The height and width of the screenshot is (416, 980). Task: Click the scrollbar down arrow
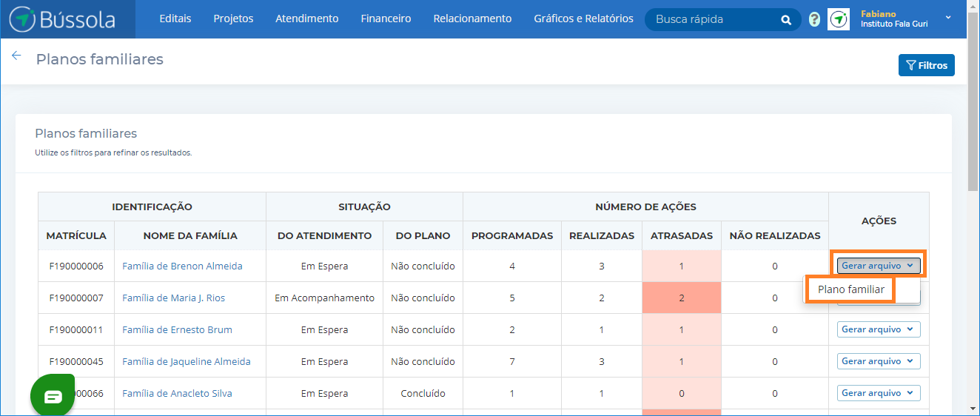click(x=973, y=409)
